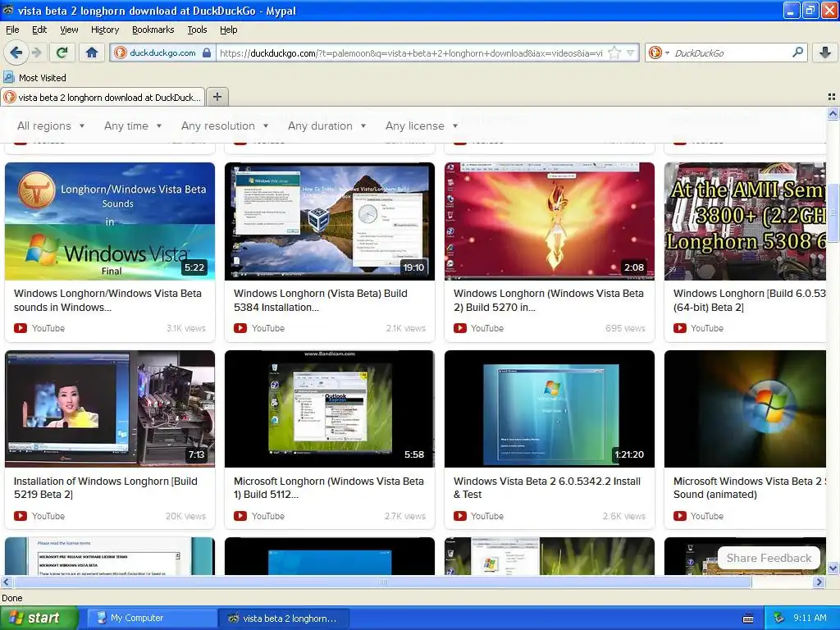Expand the Any duration filter
Viewport: 840px width, 630px height.
tap(326, 126)
